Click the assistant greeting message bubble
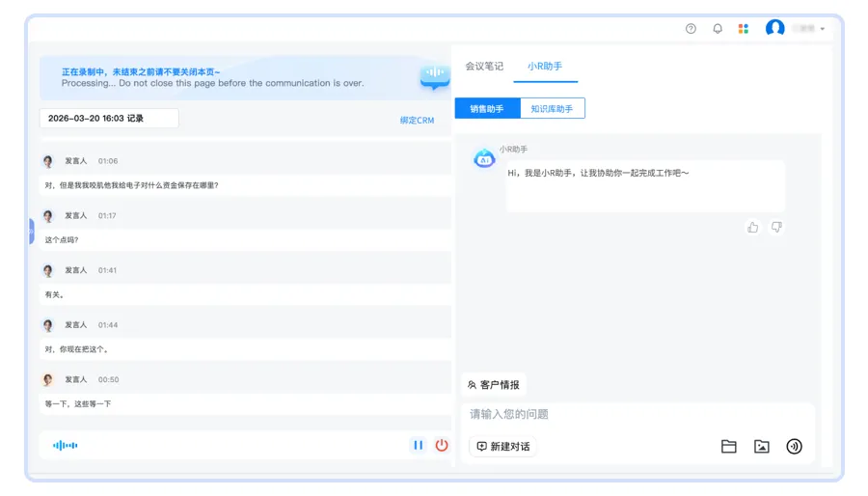Image resolution: width=868 pixels, height=496 pixels. tap(645, 186)
